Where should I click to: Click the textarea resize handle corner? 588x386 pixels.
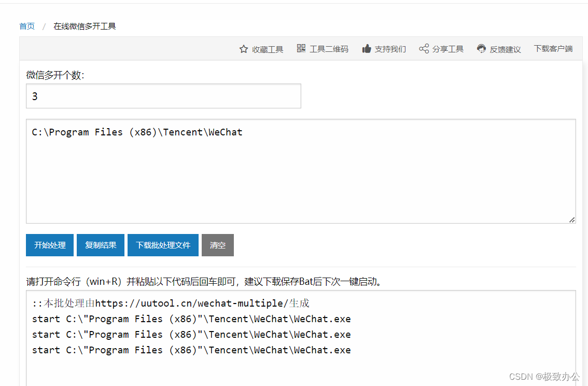pyautogui.click(x=572, y=220)
